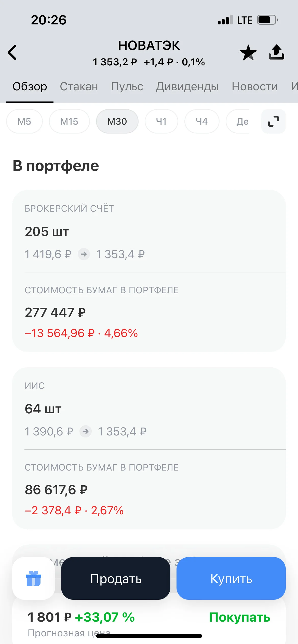The image size is (298, 644).
Task: Toggle the favorite star for НОВАТЭК
Action: click(x=248, y=53)
